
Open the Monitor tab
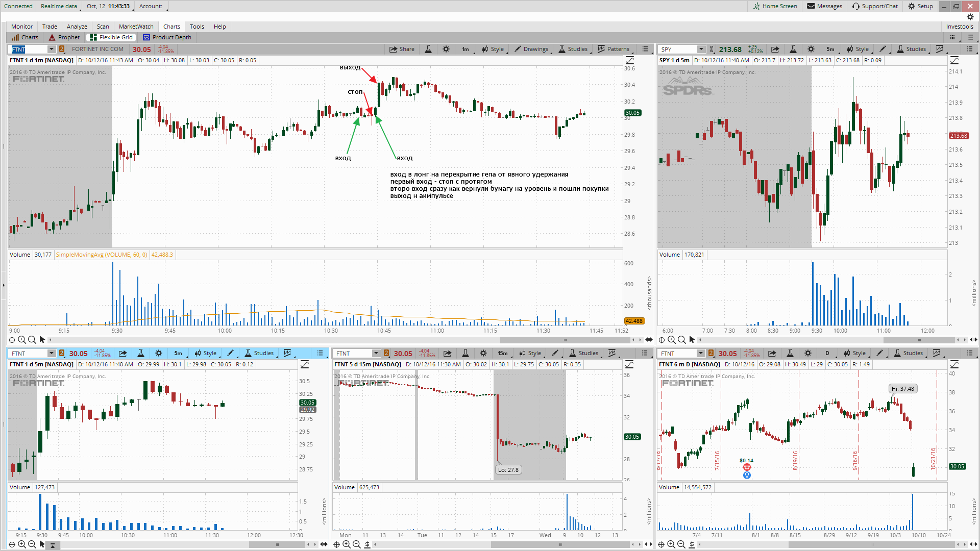[x=22, y=27]
